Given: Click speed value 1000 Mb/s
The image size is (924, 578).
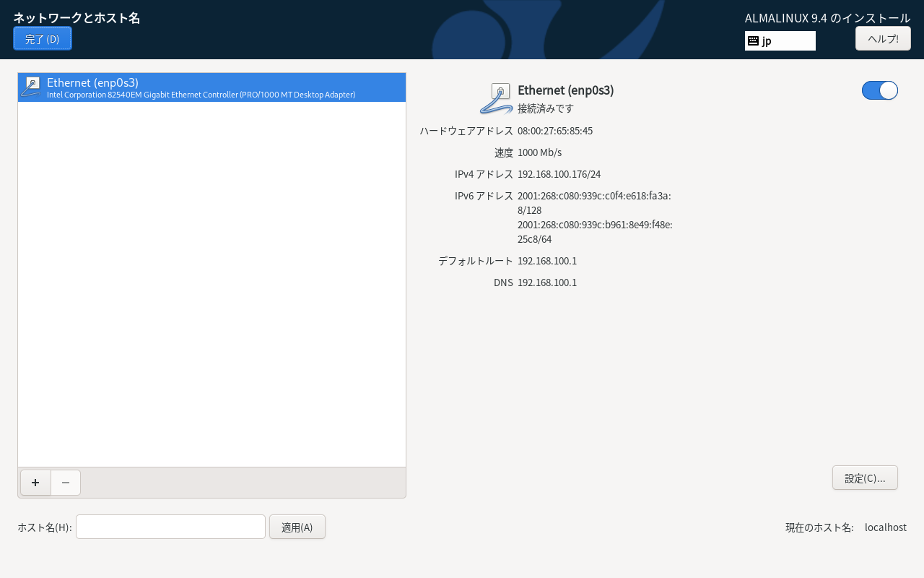Looking at the screenshot, I should [x=539, y=152].
